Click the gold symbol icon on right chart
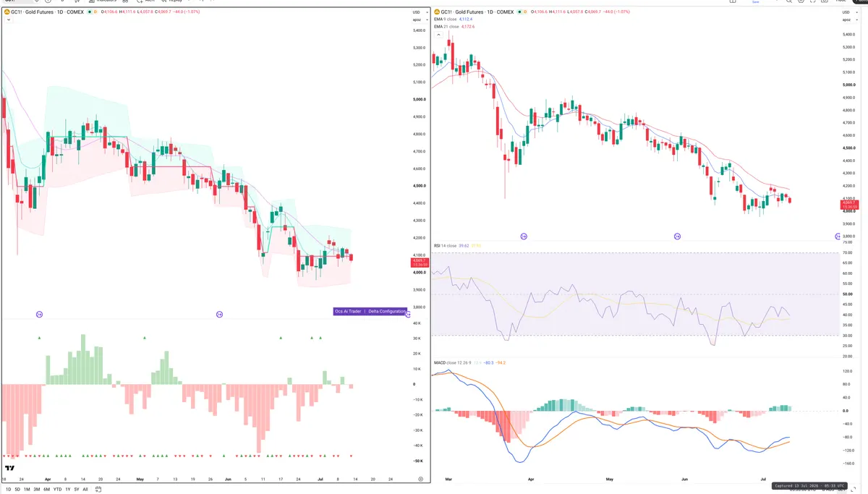The image size is (868, 494). coord(437,12)
